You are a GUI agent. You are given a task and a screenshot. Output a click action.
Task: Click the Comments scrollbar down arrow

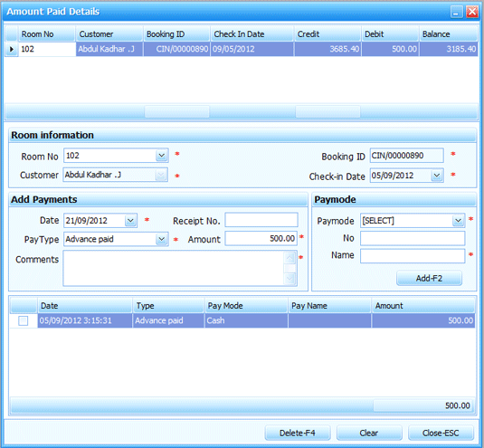tap(289, 279)
